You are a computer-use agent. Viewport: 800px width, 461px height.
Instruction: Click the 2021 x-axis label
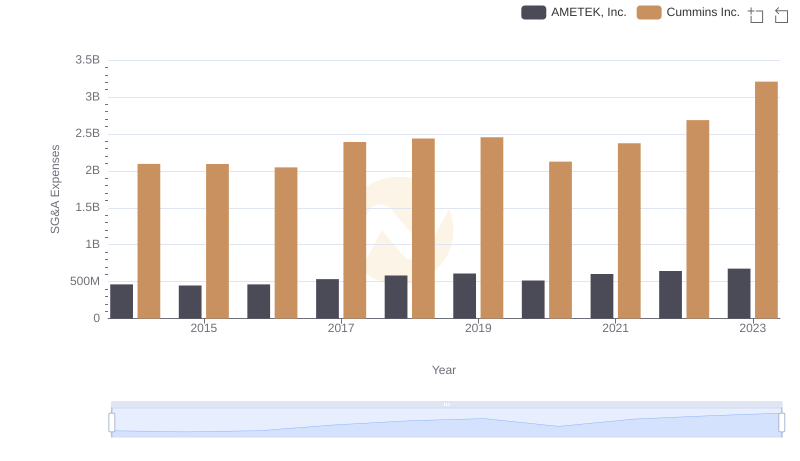(x=615, y=328)
